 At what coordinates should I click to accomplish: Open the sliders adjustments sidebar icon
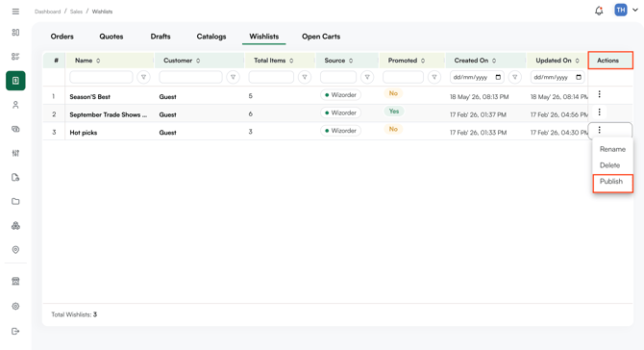pos(15,153)
